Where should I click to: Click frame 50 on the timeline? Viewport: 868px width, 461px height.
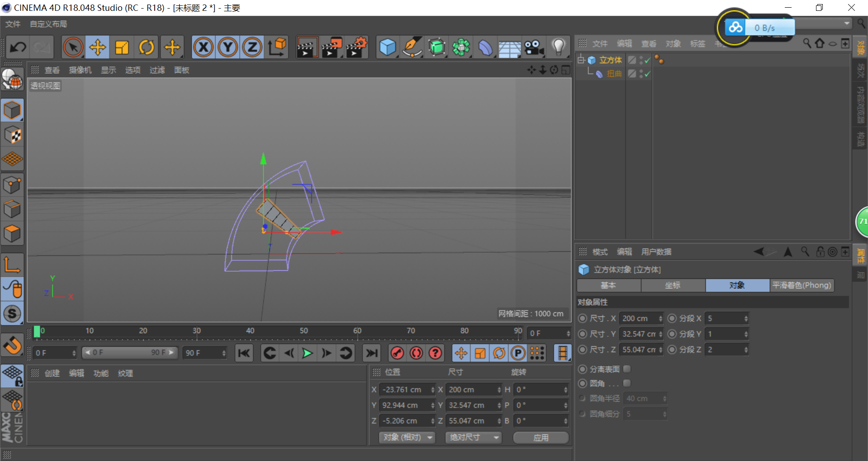pos(304,331)
